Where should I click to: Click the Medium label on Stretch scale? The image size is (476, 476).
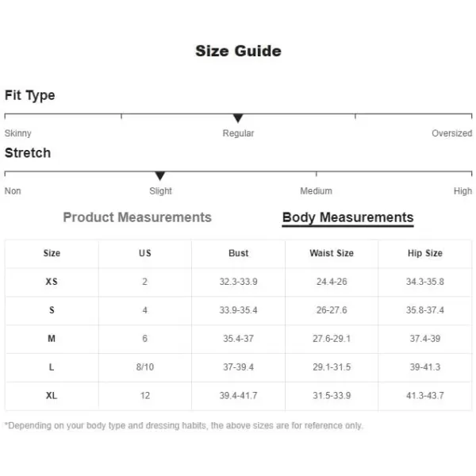pyautogui.click(x=316, y=191)
